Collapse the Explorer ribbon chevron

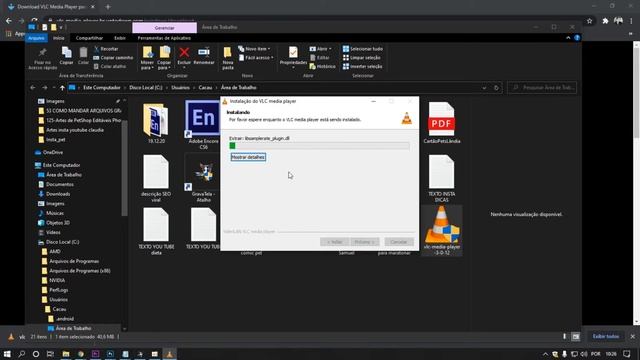tap(568, 38)
